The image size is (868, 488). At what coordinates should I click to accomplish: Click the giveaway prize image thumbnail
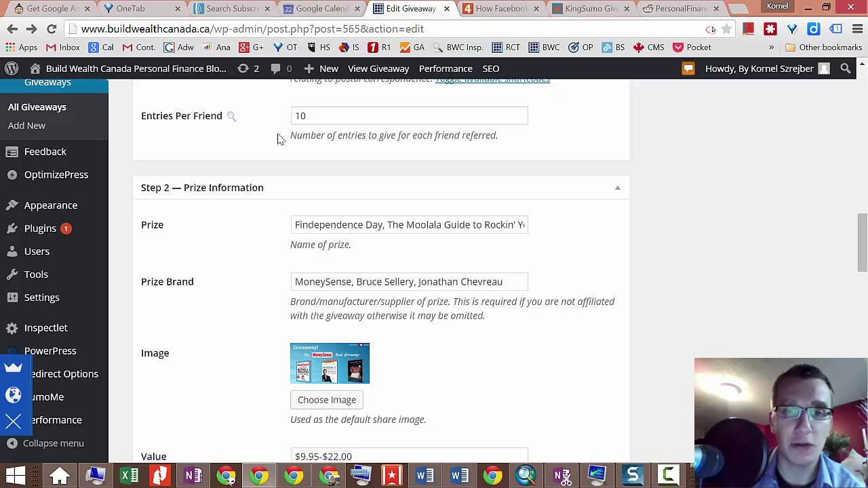click(330, 363)
